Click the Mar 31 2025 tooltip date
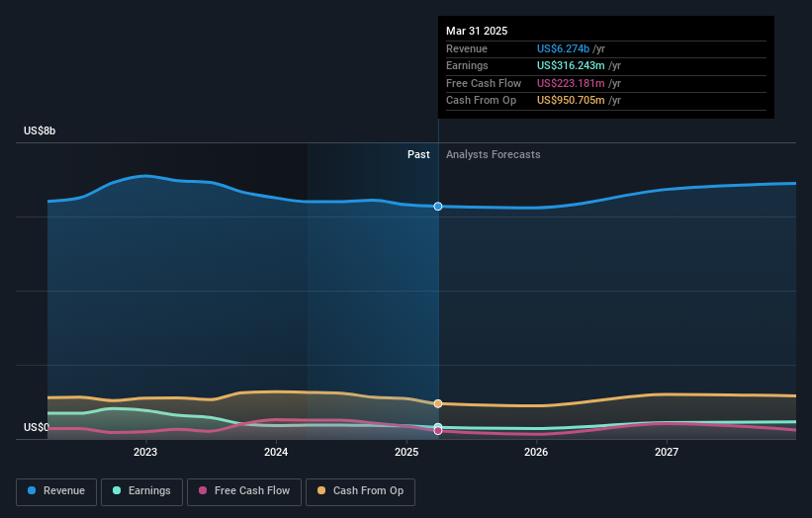The width and height of the screenshot is (812, 518). pyautogui.click(x=477, y=31)
